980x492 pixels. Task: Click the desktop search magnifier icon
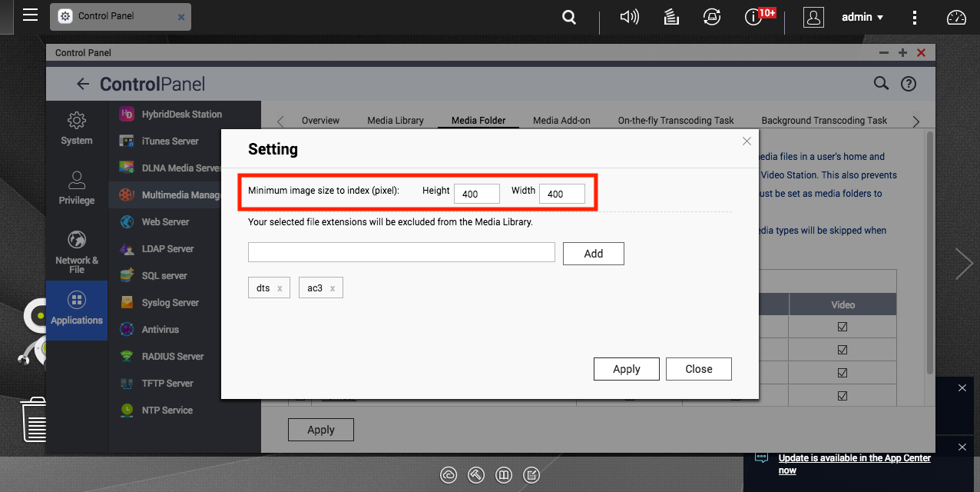[569, 17]
